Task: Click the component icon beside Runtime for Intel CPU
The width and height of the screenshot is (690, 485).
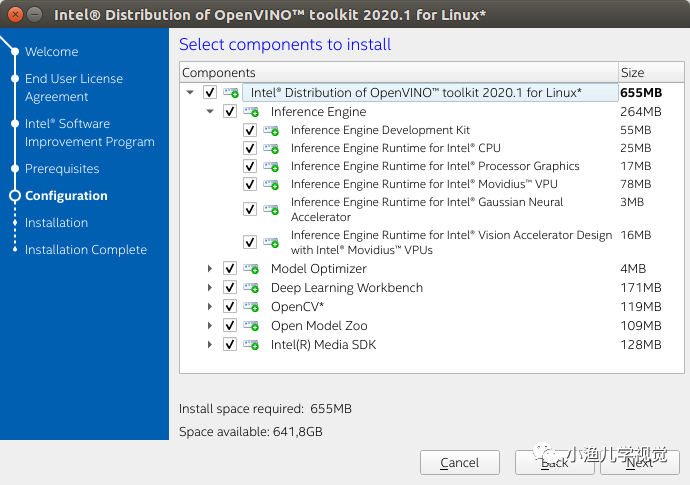Action: 270,149
